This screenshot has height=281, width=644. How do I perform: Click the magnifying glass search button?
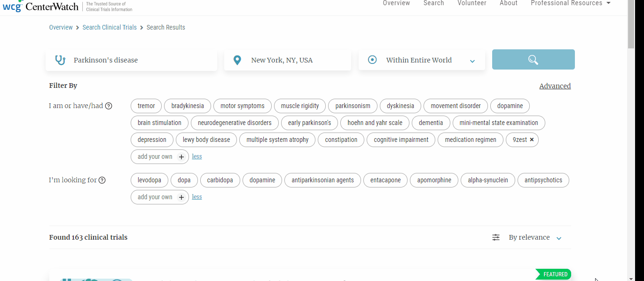click(x=533, y=60)
